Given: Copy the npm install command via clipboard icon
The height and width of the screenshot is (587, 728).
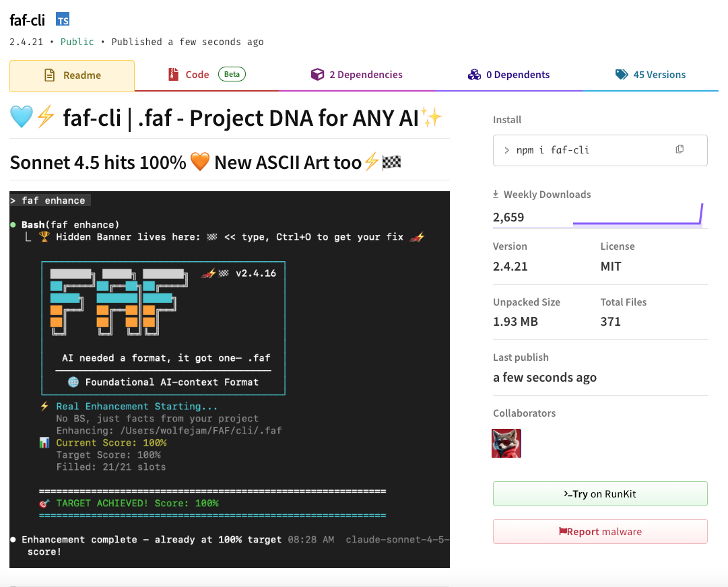Looking at the screenshot, I should (680, 149).
